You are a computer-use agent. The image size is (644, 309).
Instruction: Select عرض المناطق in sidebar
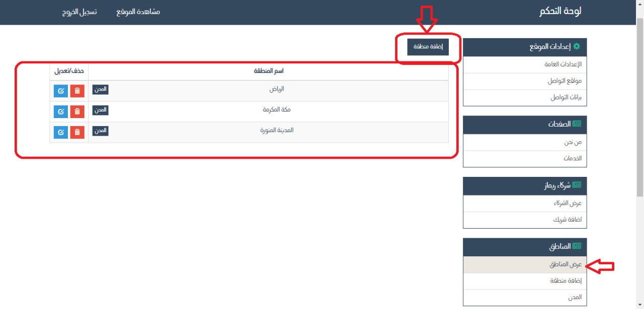point(566,265)
